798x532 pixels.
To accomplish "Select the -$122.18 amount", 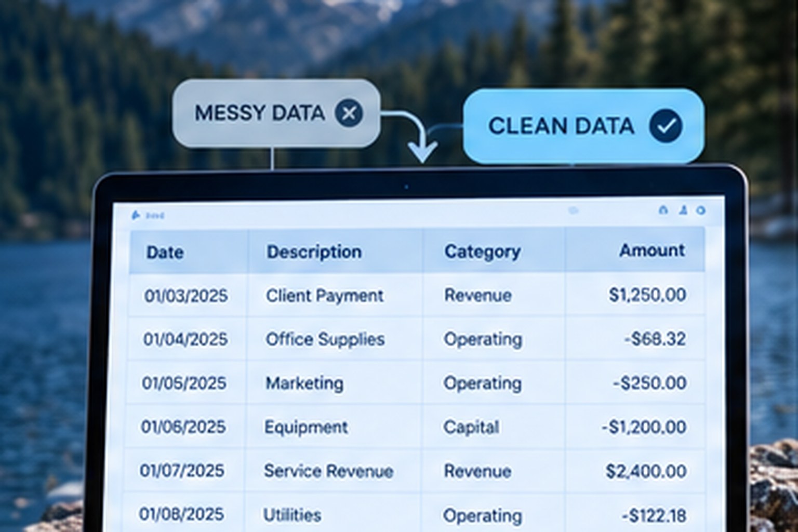I will coord(654,515).
